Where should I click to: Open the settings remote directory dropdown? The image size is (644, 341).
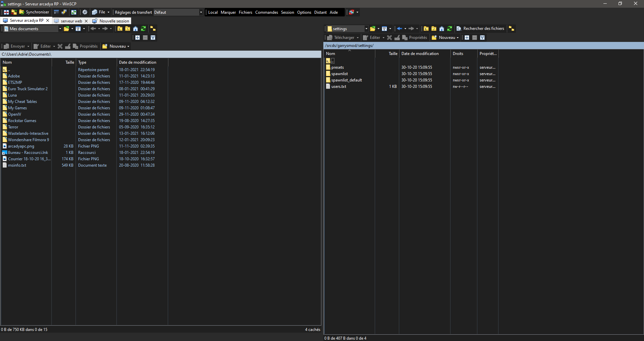point(366,29)
